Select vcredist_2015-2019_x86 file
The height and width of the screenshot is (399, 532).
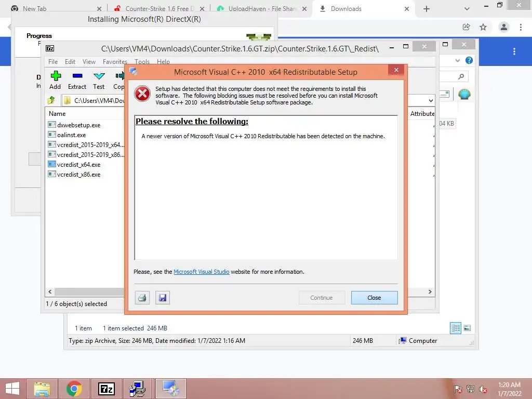[x=86, y=154]
